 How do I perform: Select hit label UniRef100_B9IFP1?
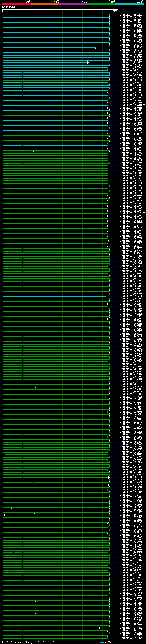(131, 25)
